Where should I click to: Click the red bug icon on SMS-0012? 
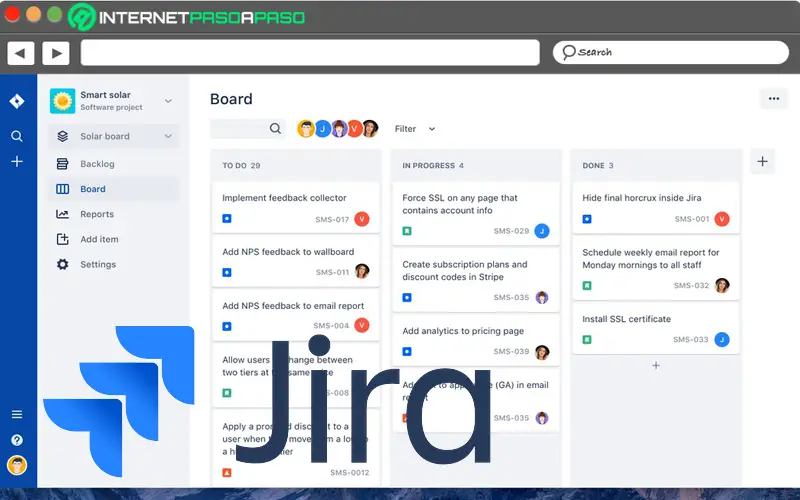coord(227,472)
